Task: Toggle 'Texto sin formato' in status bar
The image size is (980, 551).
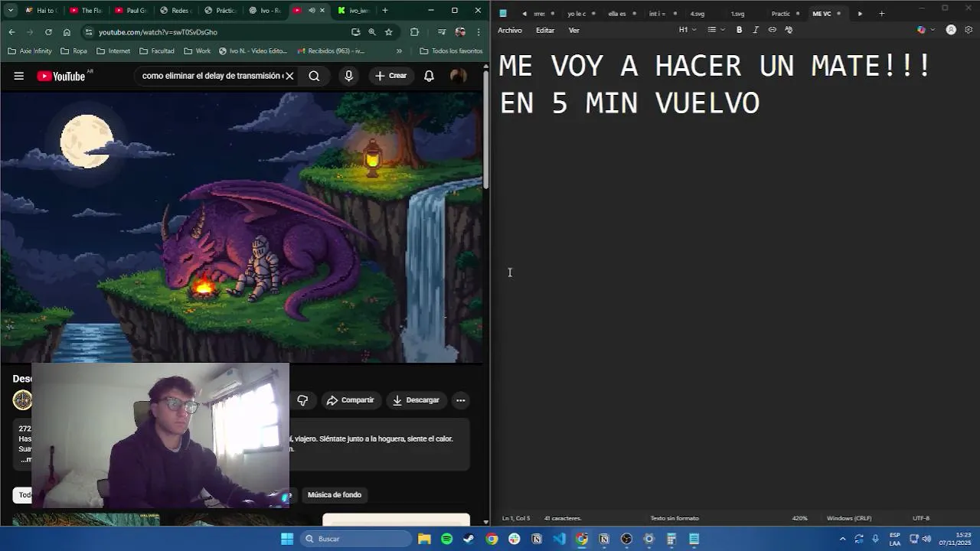Action: click(x=675, y=518)
